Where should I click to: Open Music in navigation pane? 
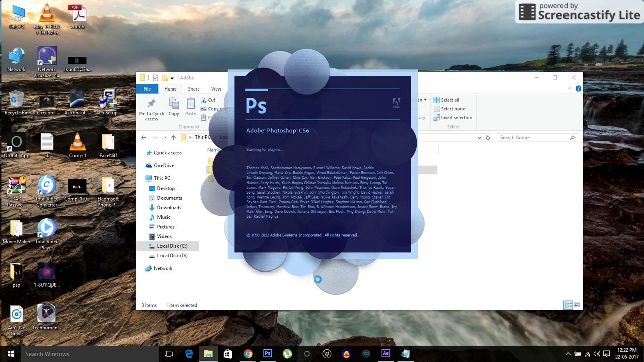tap(164, 217)
